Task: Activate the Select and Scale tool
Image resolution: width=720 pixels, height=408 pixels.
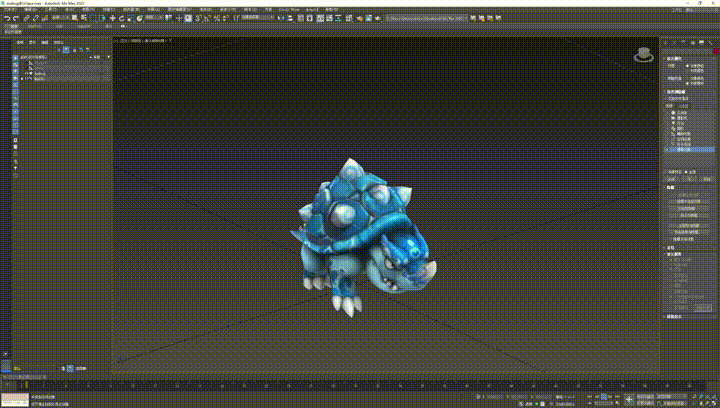Action: pyautogui.click(x=130, y=18)
